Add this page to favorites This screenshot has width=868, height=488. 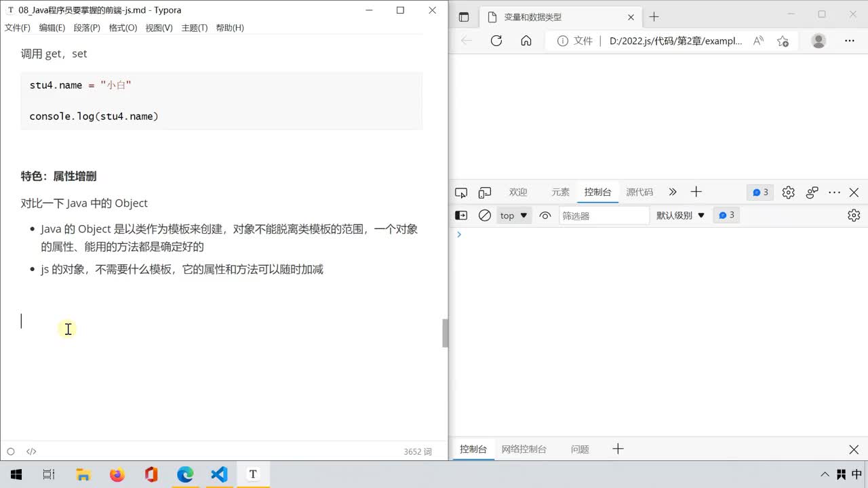783,41
